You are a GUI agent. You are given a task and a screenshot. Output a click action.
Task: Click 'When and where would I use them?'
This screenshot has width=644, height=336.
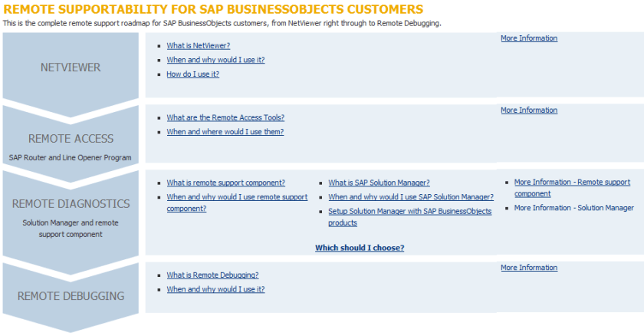pyautogui.click(x=225, y=132)
